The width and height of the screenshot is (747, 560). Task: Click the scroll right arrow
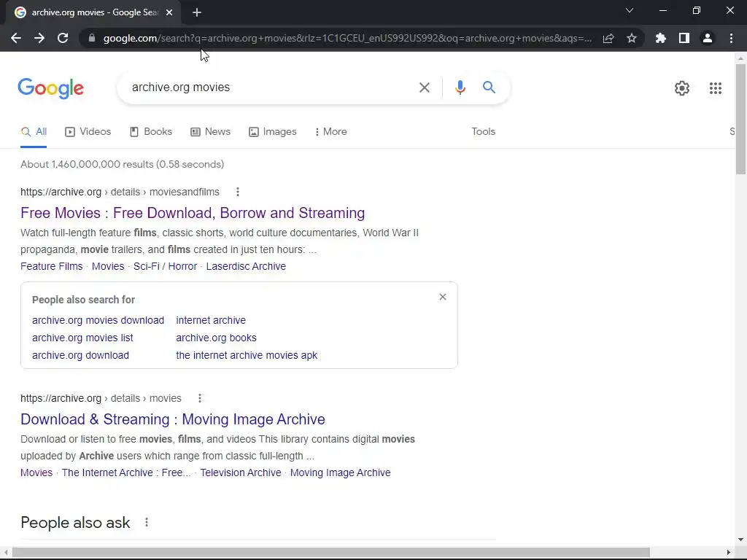pos(729,553)
